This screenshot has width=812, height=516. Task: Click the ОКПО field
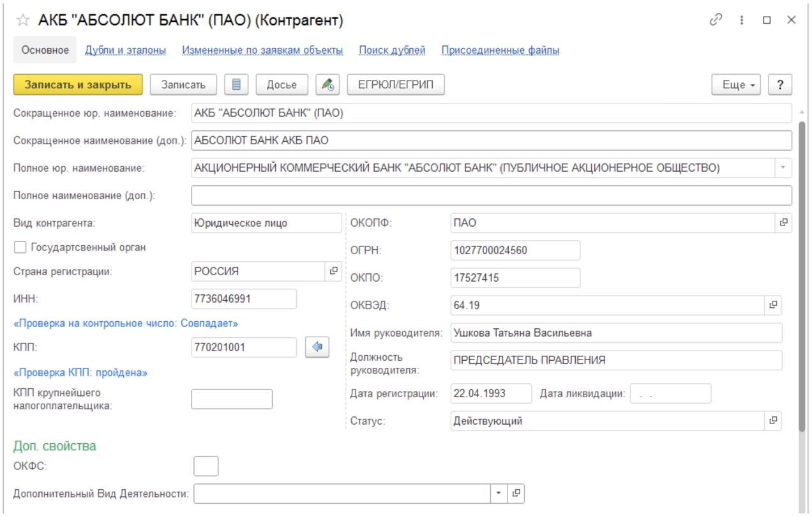pyautogui.click(x=515, y=278)
